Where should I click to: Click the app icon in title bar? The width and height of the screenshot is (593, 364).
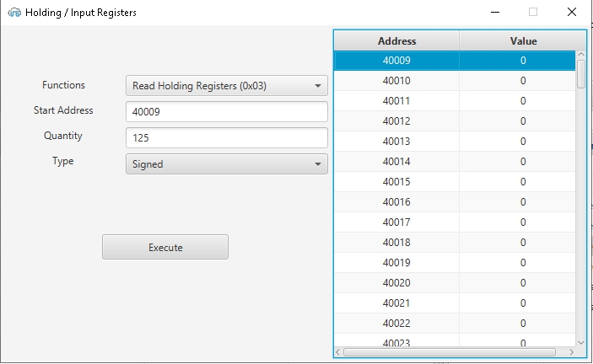[13, 13]
